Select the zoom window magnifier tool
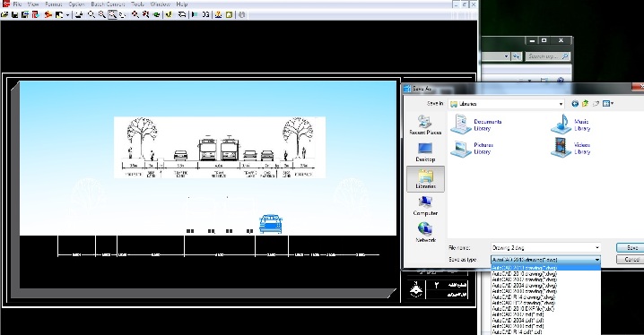 point(112,14)
